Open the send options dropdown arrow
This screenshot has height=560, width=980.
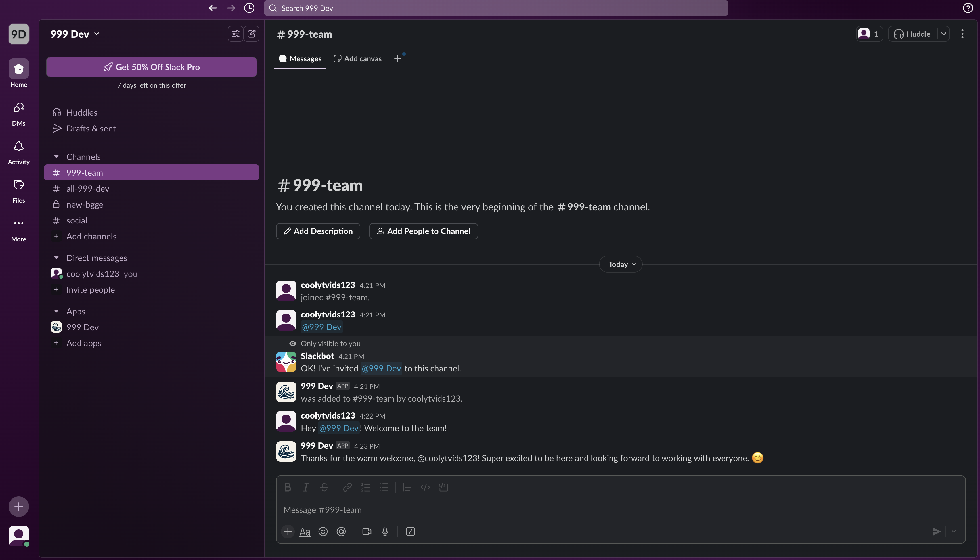(x=954, y=532)
